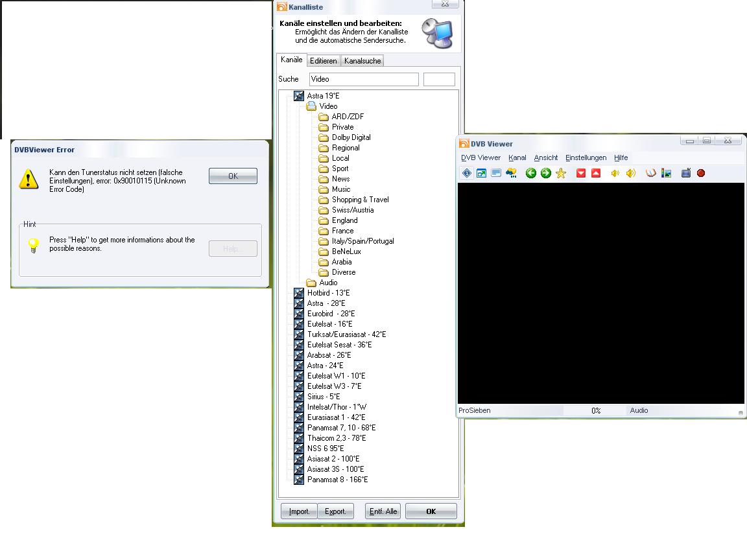Confirm Kanalliste with the bottom OK button
The width and height of the screenshot is (747, 560).
[x=431, y=511]
